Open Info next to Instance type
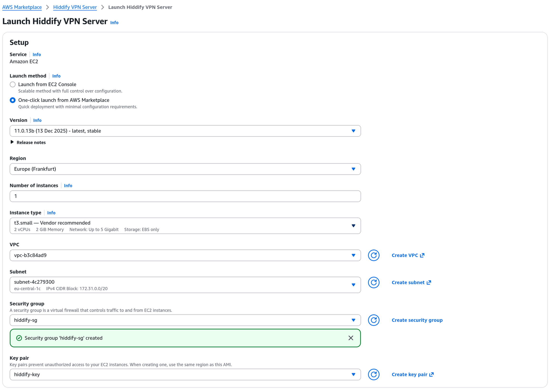The image size is (551, 392). tap(51, 213)
